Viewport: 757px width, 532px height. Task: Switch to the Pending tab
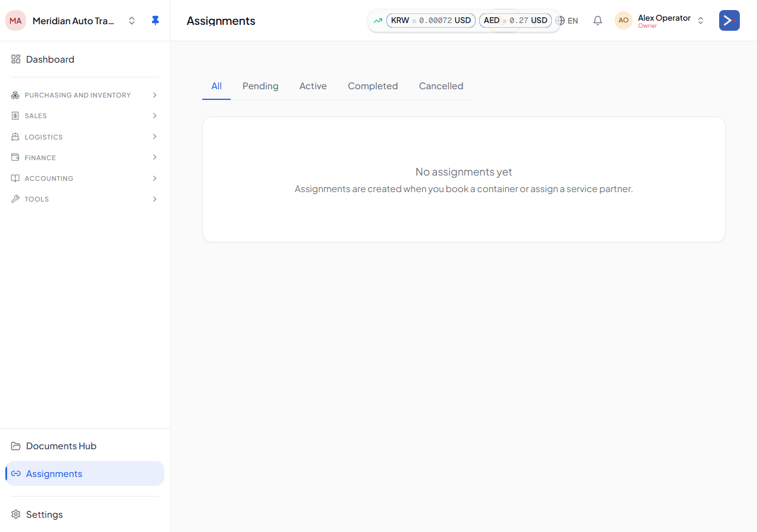(x=260, y=86)
